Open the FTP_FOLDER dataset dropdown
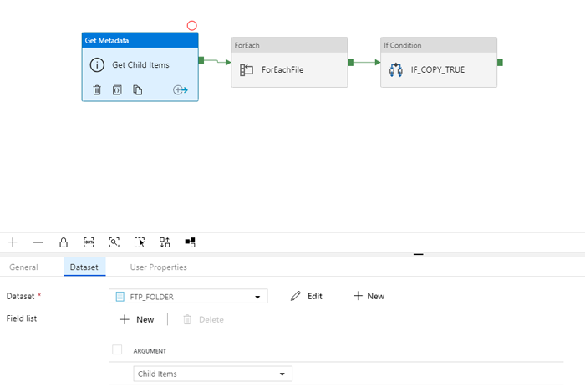585x392 pixels. pos(188,296)
